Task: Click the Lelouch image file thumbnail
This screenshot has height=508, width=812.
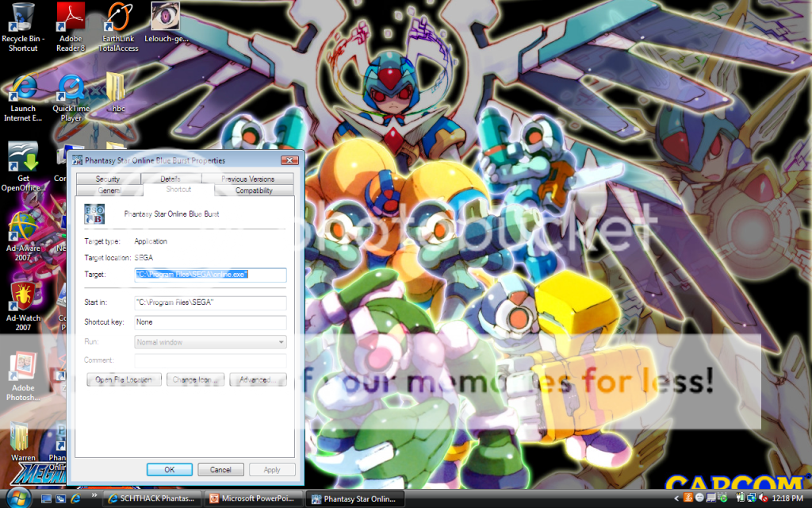Action: 165,17
